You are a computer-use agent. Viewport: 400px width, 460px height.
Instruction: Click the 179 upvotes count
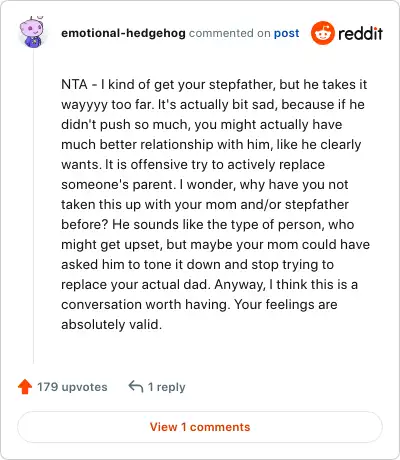pos(72,387)
